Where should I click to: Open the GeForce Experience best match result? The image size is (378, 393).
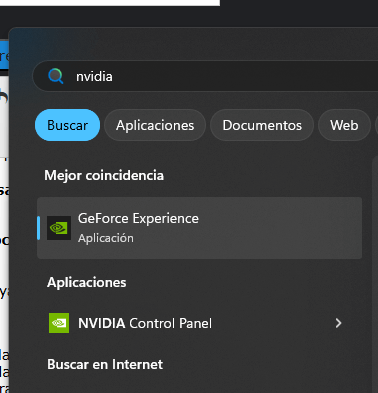point(199,228)
